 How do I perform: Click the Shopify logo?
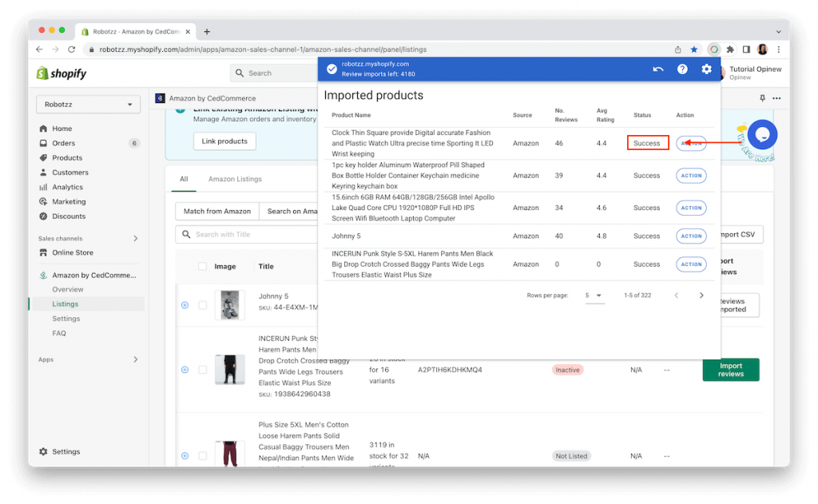(62, 73)
